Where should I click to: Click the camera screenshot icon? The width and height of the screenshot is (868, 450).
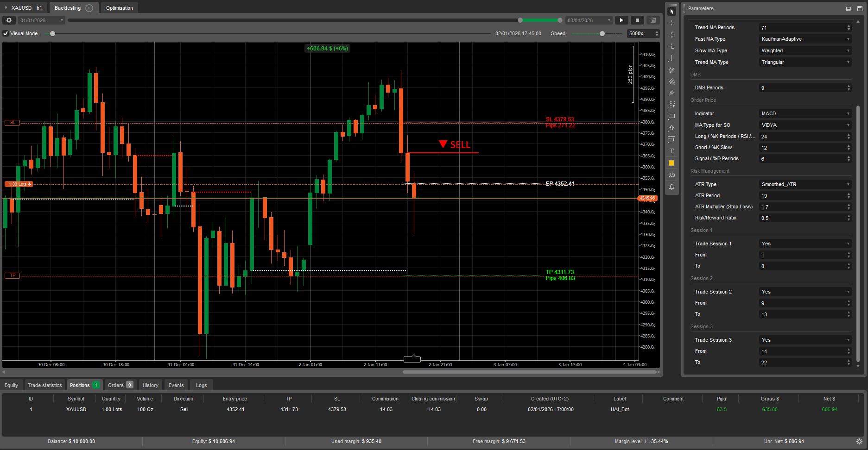coord(672,175)
